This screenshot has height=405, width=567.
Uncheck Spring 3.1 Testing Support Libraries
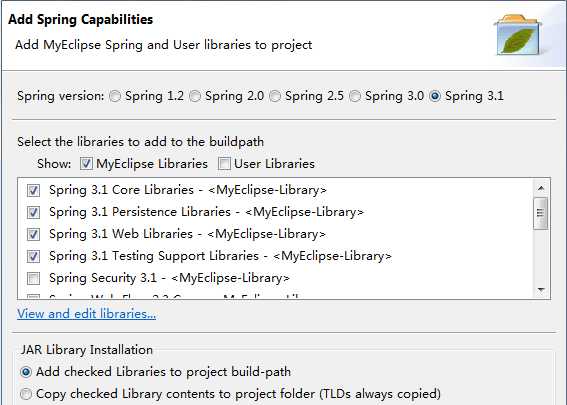click(34, 256)
